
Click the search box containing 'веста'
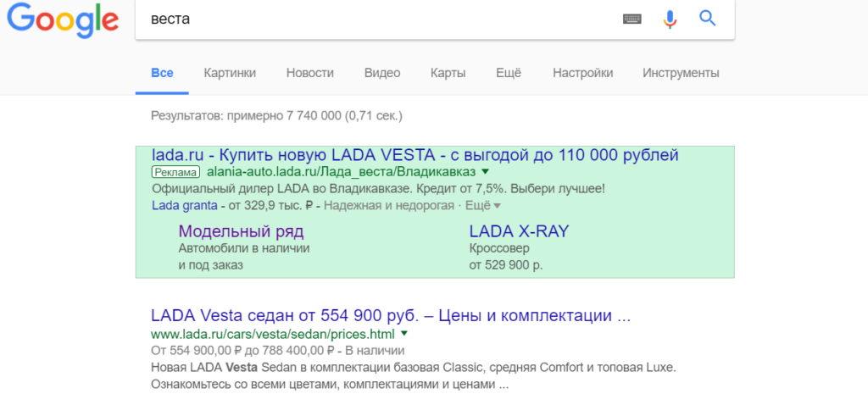[x=435, y=19]
